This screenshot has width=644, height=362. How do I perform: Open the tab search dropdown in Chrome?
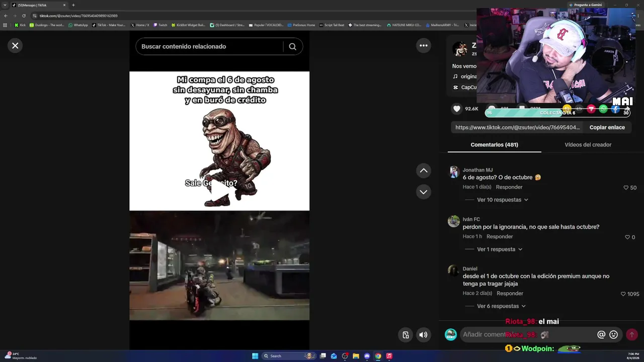5,5
